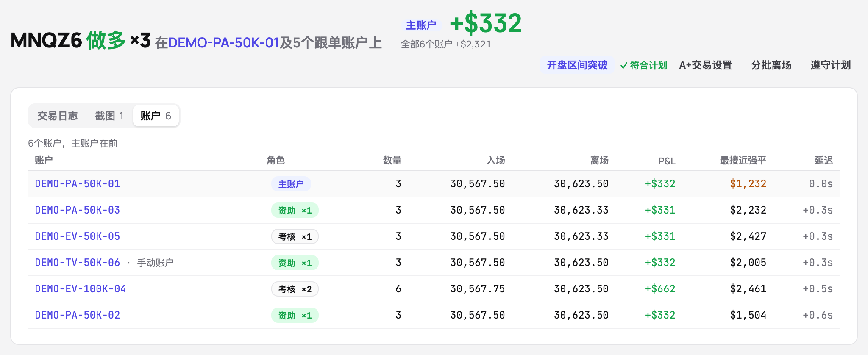
Task: Click the $1,504 value for DEMO-PA-50K-02
Action: tap(748, 315)
